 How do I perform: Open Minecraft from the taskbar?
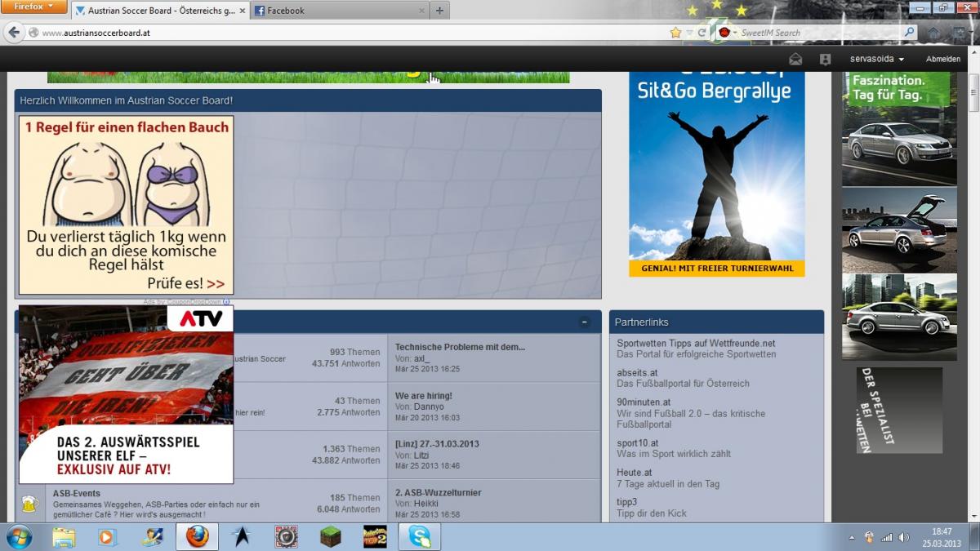(330, 537)
